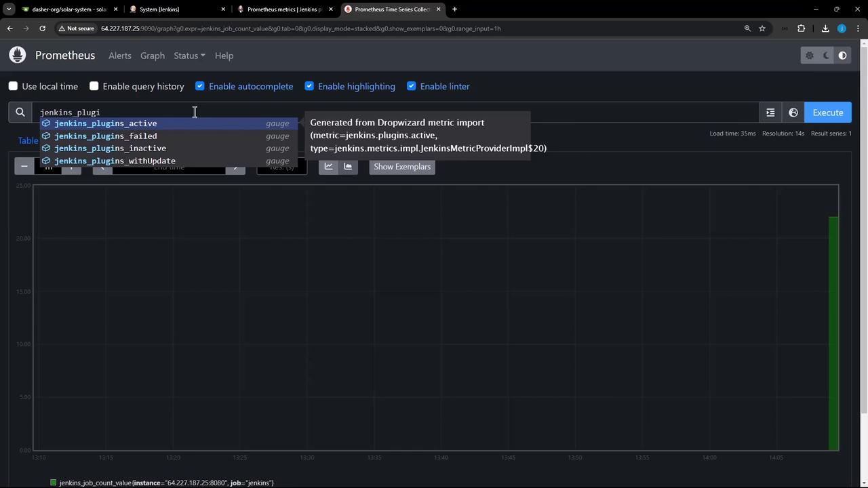The image size is (868, 488).
Task: Switch to the light theme sun icon
Action: (809, 56)
